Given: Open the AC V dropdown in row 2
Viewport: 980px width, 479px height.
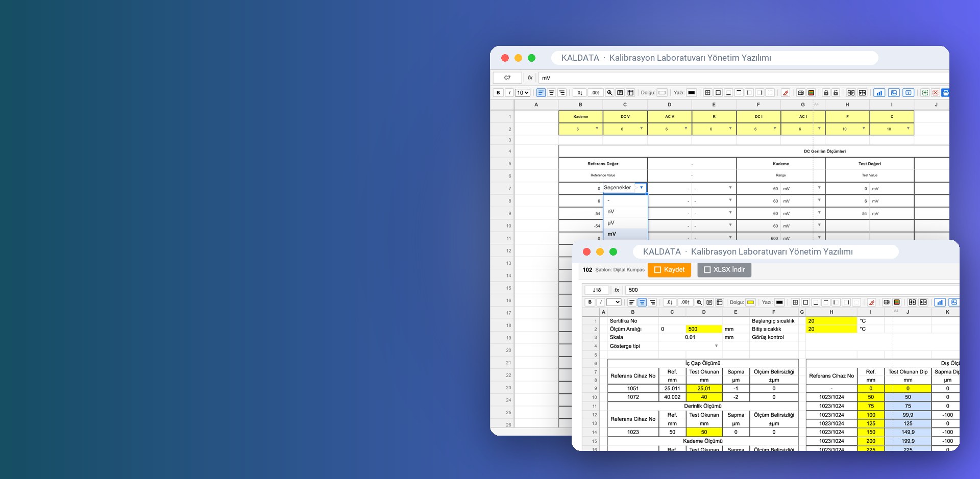Looking at the screenshot, I should (685, 129).
